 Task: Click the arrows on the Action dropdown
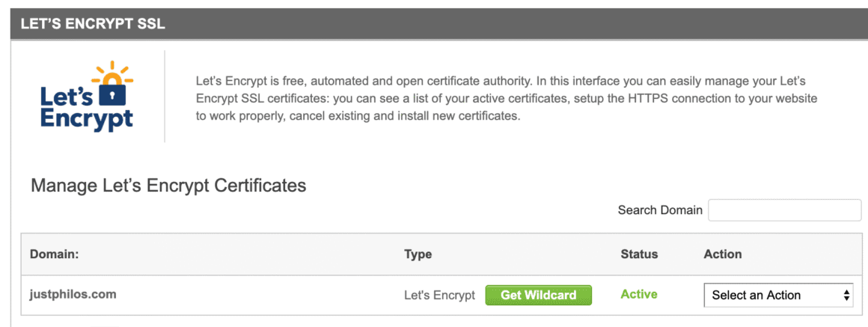846,296
